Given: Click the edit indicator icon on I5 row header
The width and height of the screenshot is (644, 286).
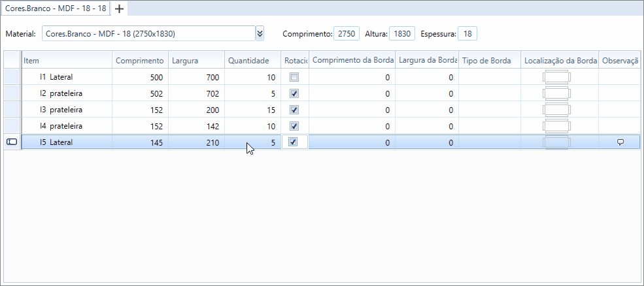Looking at the screenshot, I should point(12,142).
